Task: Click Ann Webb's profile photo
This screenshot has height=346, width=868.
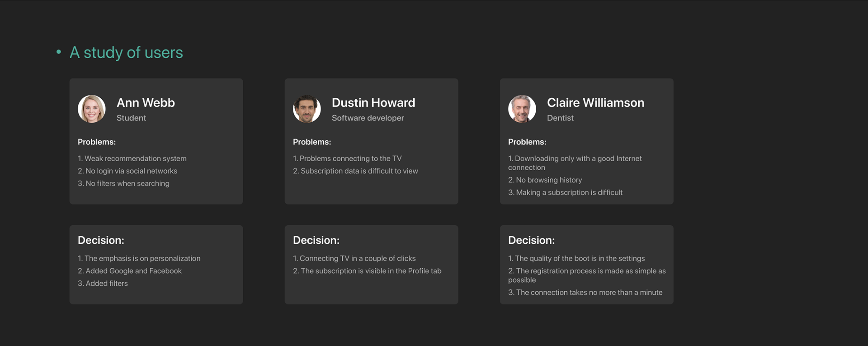Action: point(92,109)
